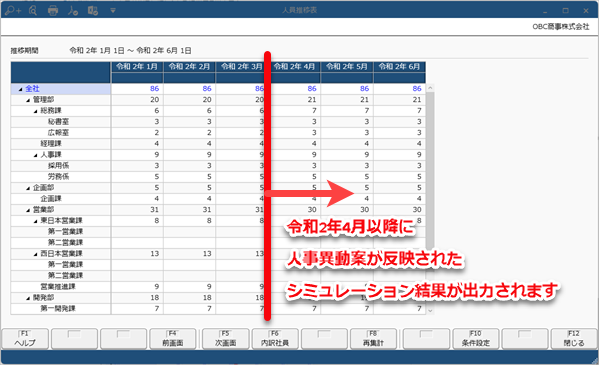Screen dimensions: 599x365
Task: Click 営業推進課 value 9 in 1月 column
Action: tap(156, 287)
